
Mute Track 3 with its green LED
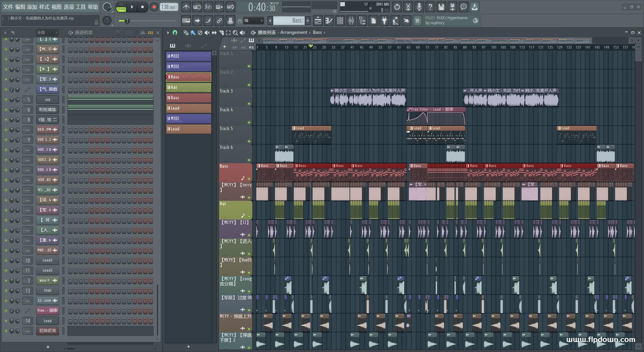pos(249,104)
